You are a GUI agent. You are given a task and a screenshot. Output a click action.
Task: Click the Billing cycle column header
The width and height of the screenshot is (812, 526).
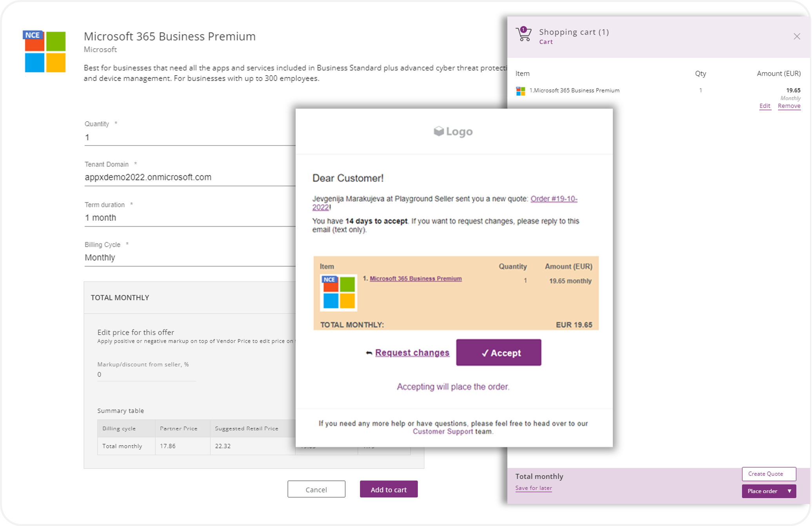[119, 428]
